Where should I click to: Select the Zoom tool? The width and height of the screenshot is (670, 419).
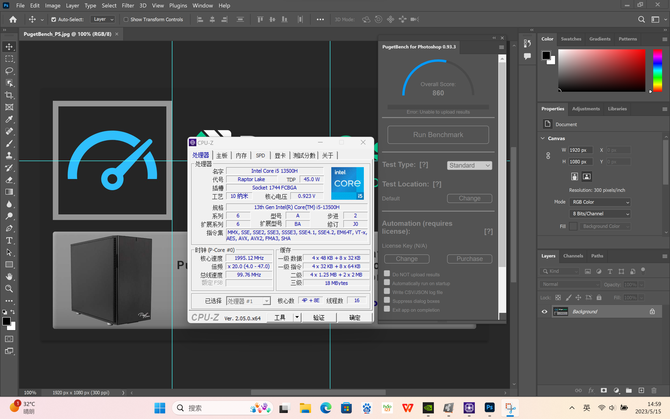[x=9, y=289]
